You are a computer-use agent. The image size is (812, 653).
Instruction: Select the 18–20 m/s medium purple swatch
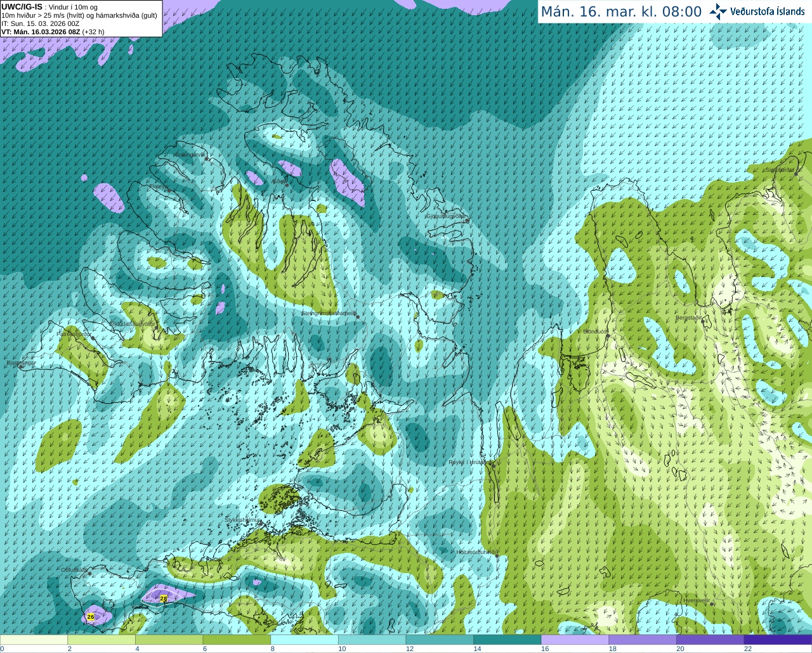643,640
